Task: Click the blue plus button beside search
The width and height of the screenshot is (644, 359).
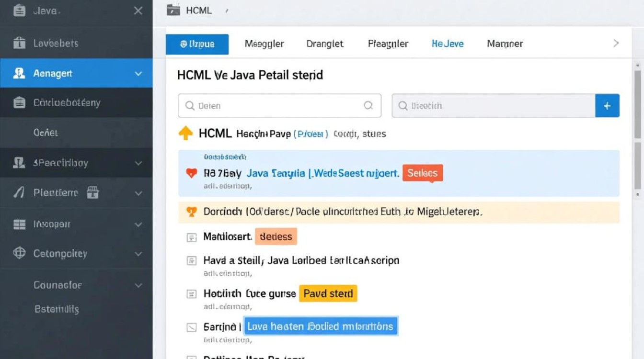Action: pyautogui.click(x=607, y=106)
